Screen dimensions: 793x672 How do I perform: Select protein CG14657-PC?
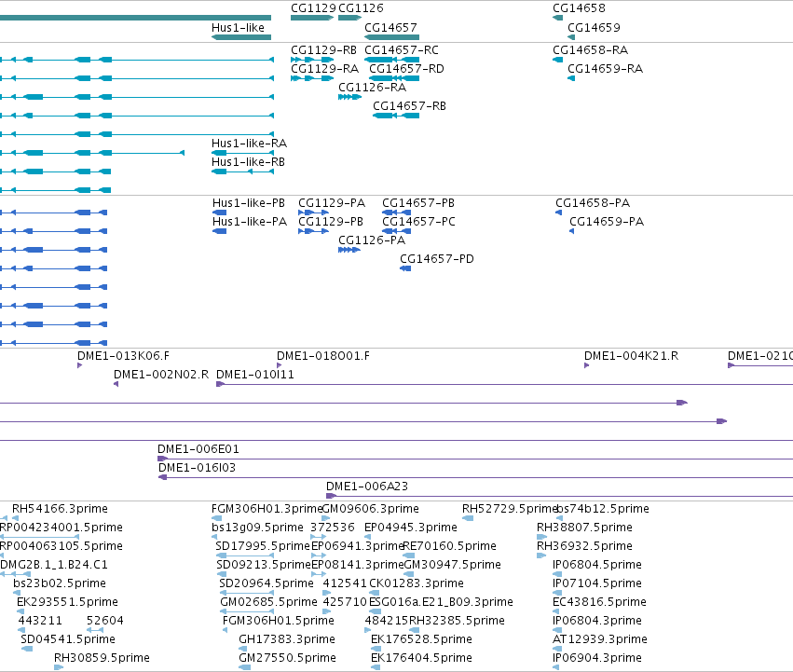coord(418,222)
